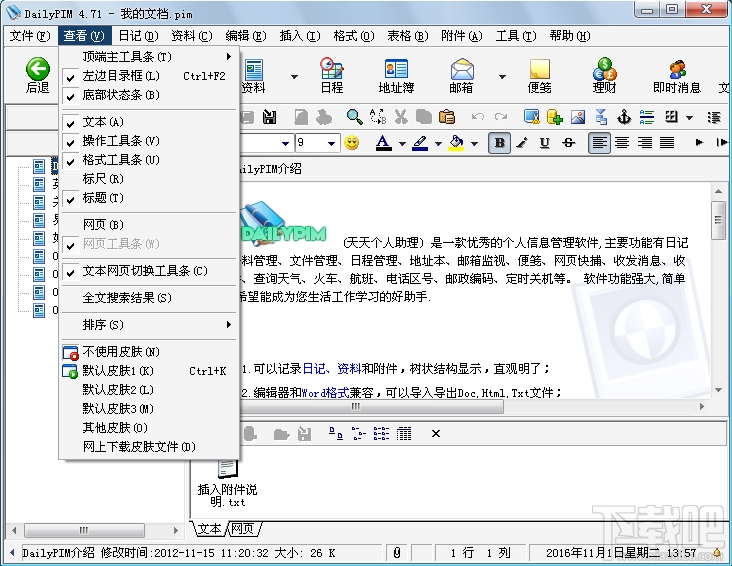The image size is (732, 566).
Task: Uncheck 左边目录框 menu option
Action: coord(149,76)
